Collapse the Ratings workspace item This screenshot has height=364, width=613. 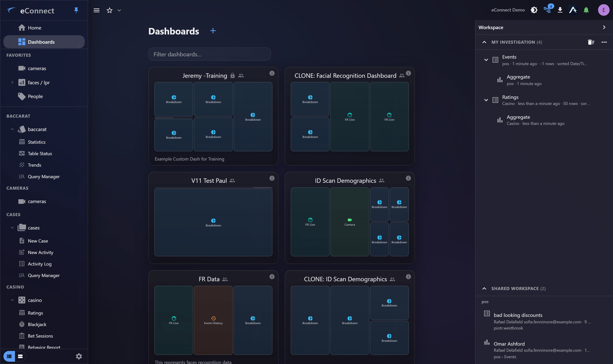click(486, 100)
